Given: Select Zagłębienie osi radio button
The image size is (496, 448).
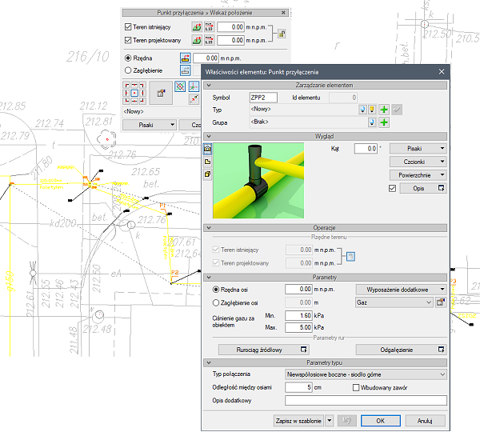Looking at the screenshot, I should point(216,302).
